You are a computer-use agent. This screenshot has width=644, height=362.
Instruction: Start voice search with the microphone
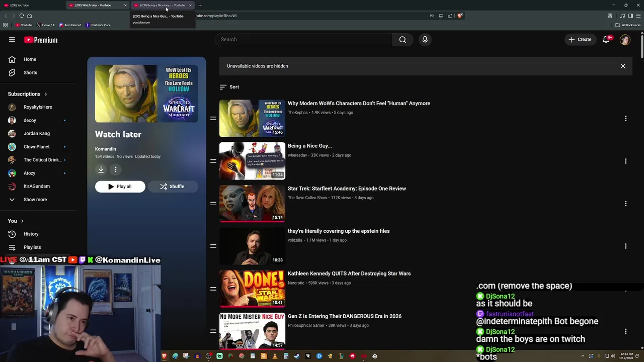coord(425,40)
